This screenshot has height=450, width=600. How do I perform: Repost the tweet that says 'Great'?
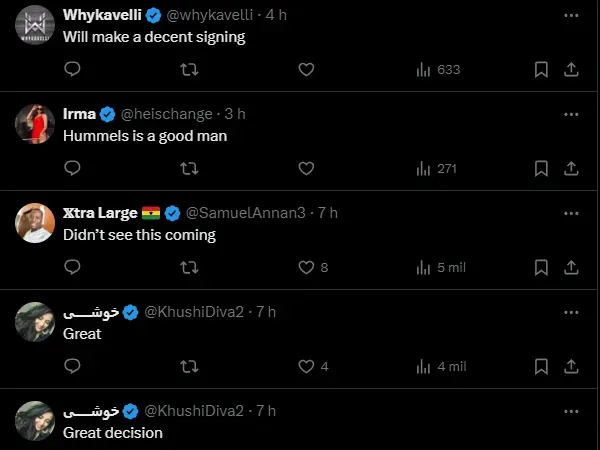point(188,366)
